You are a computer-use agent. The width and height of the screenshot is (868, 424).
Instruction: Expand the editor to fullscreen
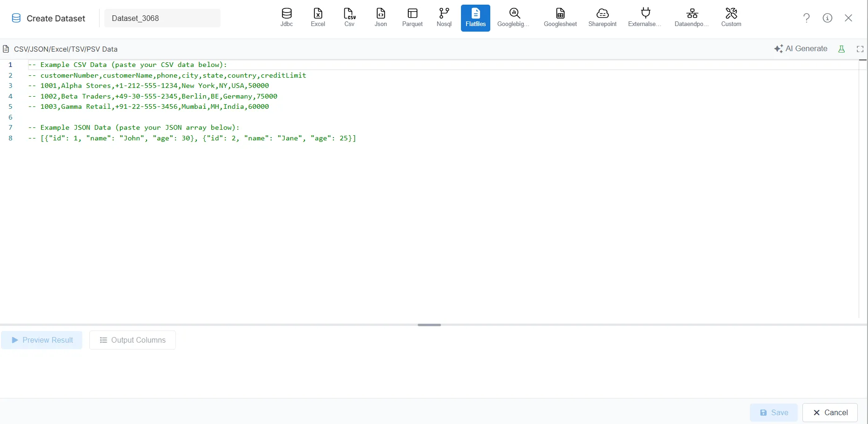point(860,49)
